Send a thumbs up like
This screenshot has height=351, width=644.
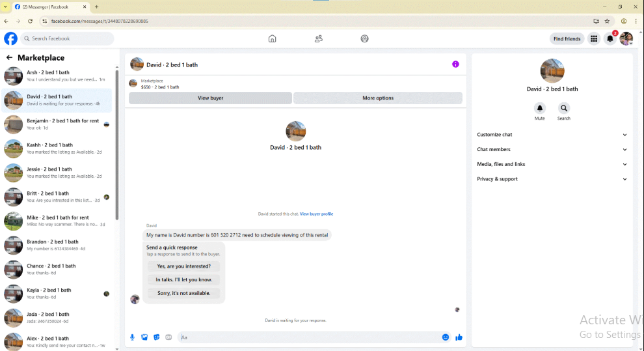[459, 337]
